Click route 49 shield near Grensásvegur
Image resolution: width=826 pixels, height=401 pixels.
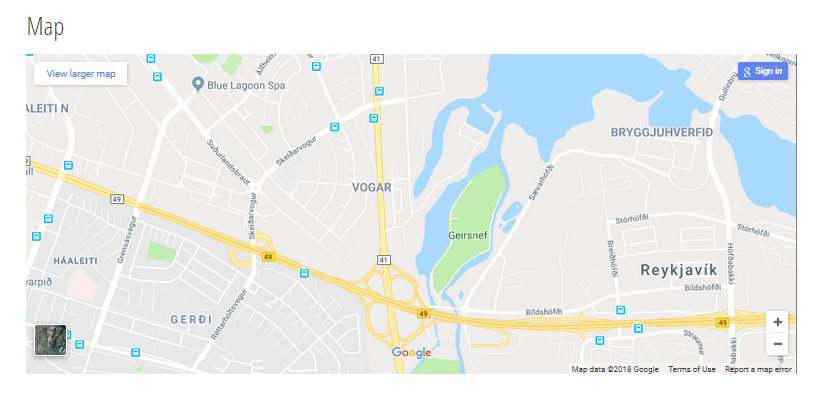[117, 199]
